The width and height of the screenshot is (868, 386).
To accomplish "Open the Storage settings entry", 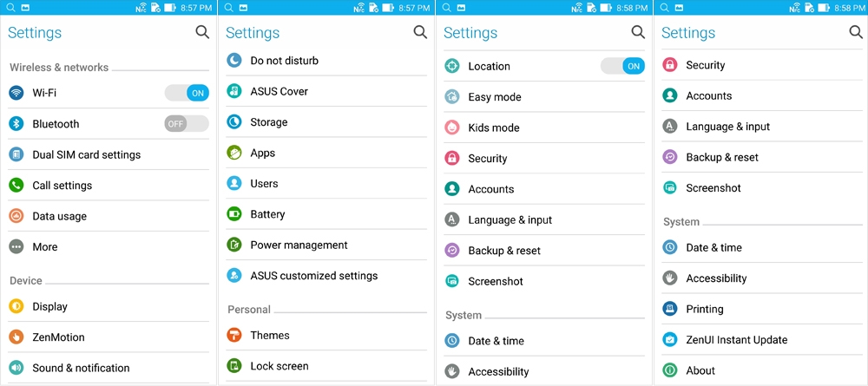I will [326, 122].
